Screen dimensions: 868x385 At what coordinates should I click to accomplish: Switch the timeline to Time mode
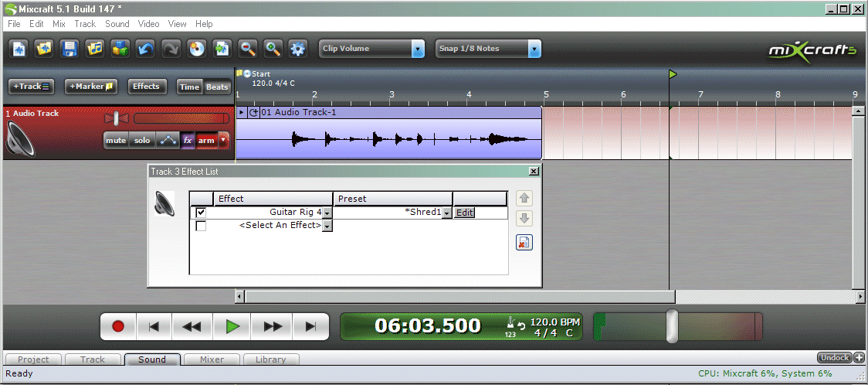(190, 87)
